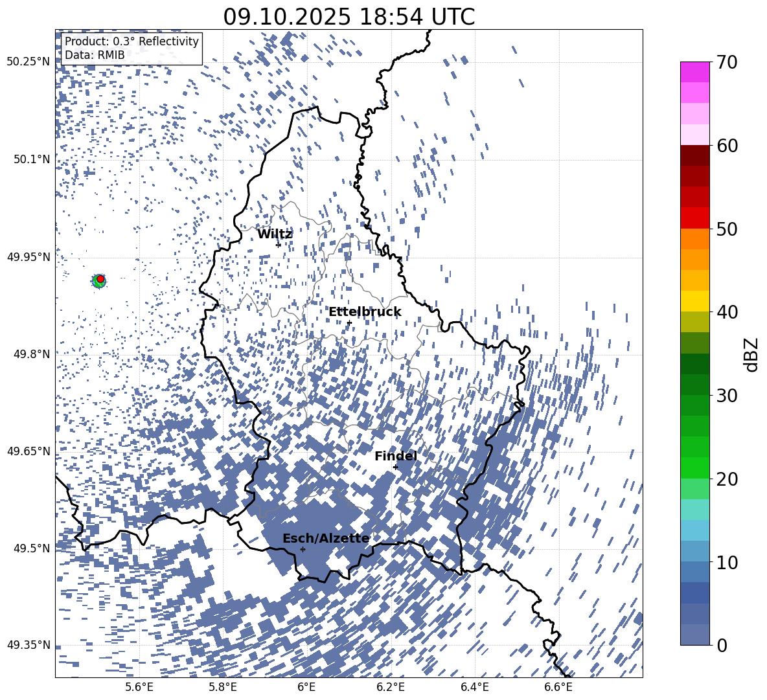Image resolution: width=767 pixels, height=700 pixels.
Task: Pick the magenta top colorbar swatch
Action: click(694, 72)
